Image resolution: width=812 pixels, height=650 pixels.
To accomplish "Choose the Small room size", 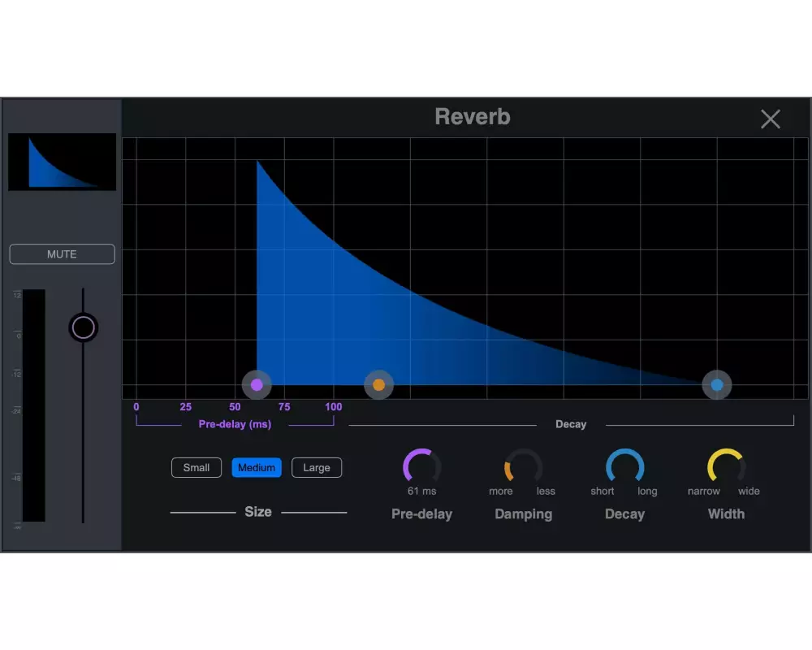I will 197,468.
